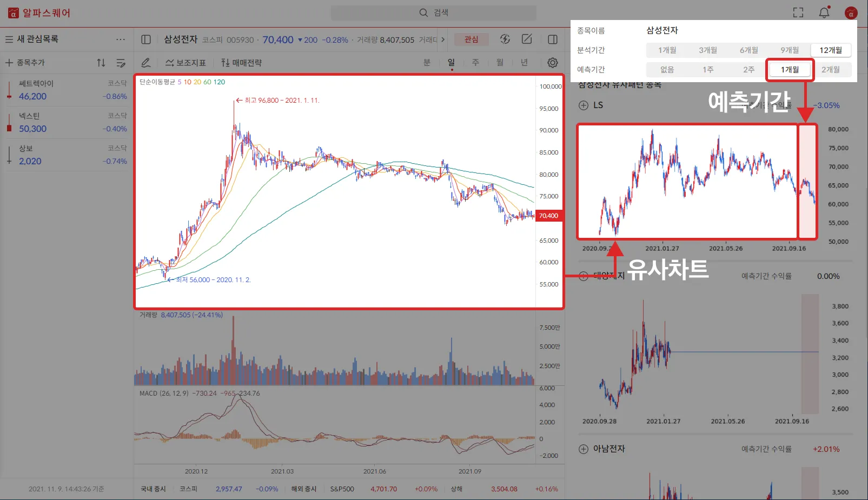Set 분석기간 to 1개월
The width and height of the screenshot is (868, 500).
667,50
